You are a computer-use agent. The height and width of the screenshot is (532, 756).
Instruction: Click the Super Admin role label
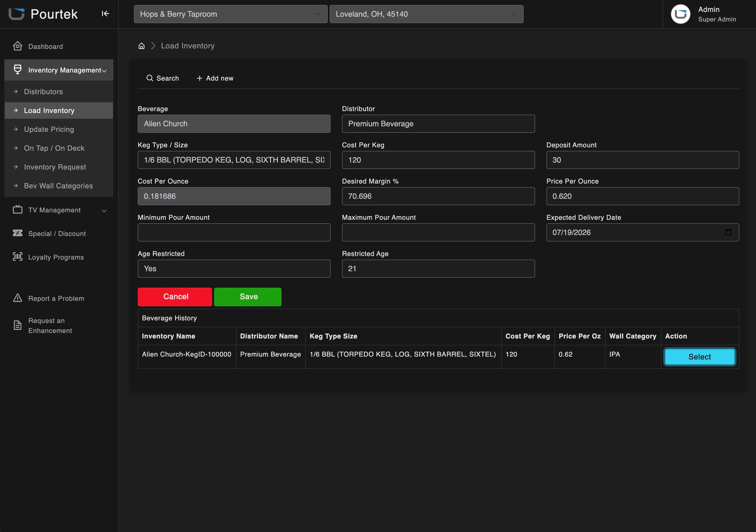717,19
